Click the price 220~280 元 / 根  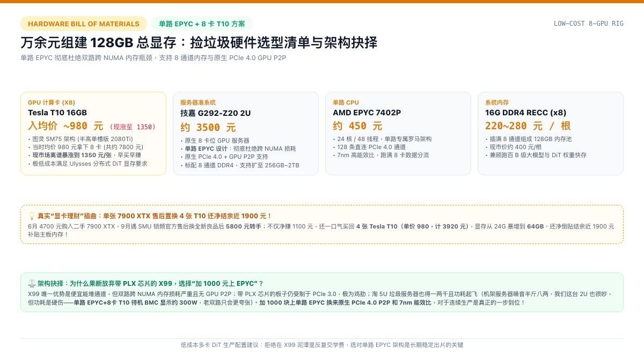(528, 126)
